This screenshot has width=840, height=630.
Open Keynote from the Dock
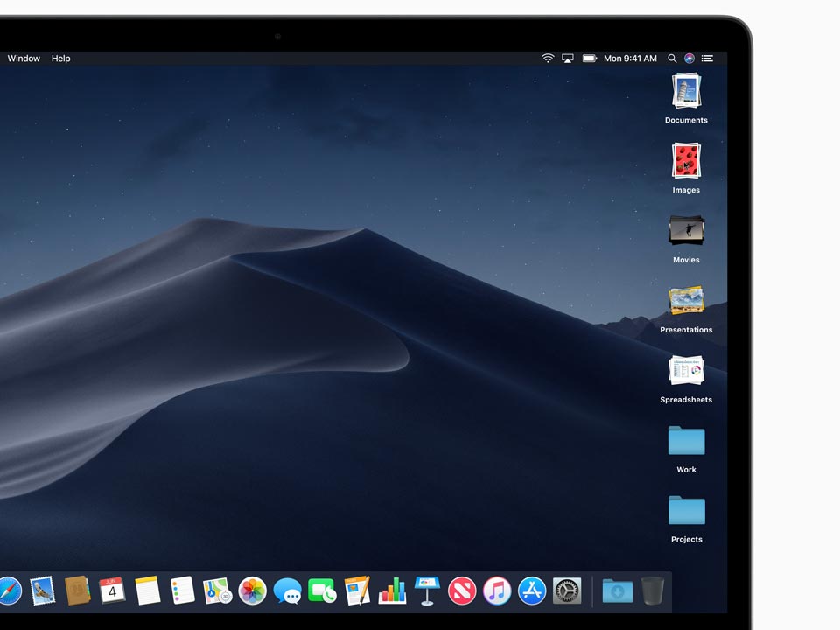[428, 591]
